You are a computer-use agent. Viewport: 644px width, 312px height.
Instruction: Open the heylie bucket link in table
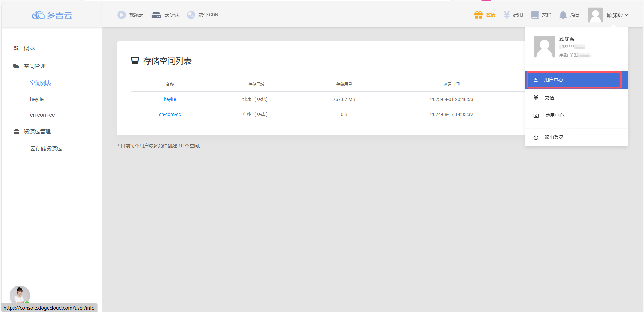[x=170, y=99]
